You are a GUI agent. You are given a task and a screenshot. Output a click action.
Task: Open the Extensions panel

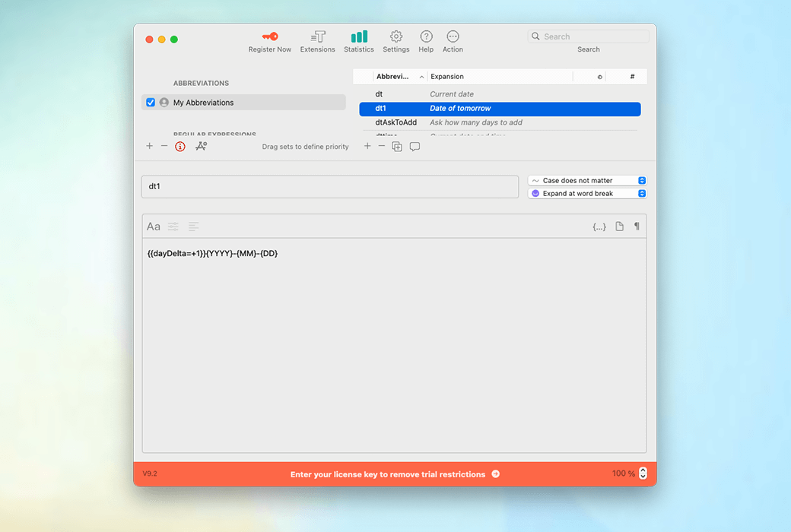point(317,41)
